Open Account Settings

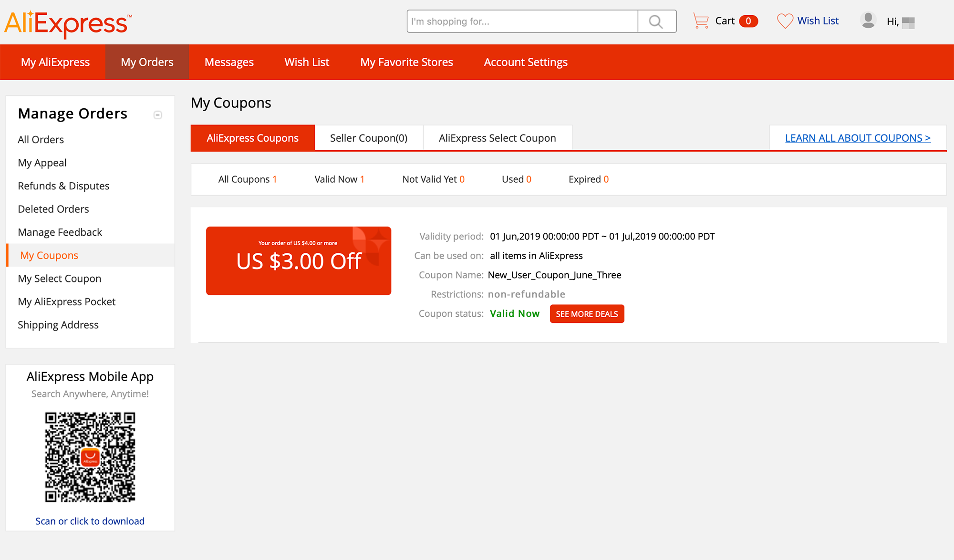(526, 62)
